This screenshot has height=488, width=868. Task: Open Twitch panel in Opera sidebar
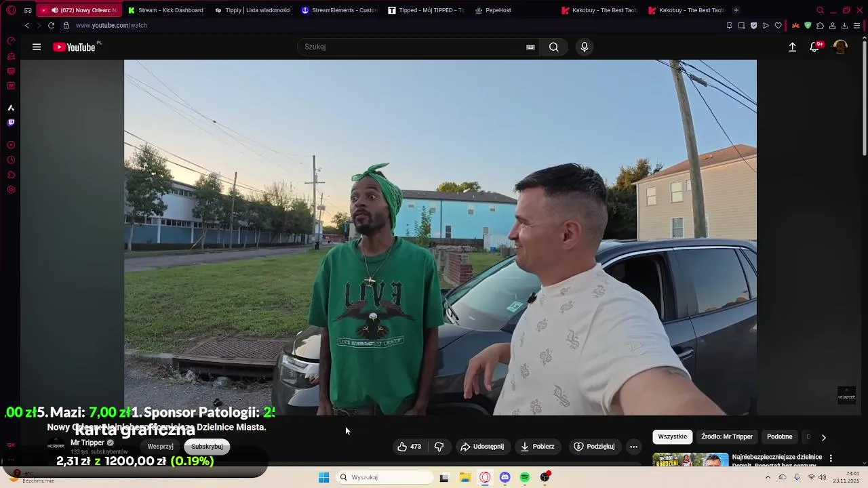(x=11, y=123)
